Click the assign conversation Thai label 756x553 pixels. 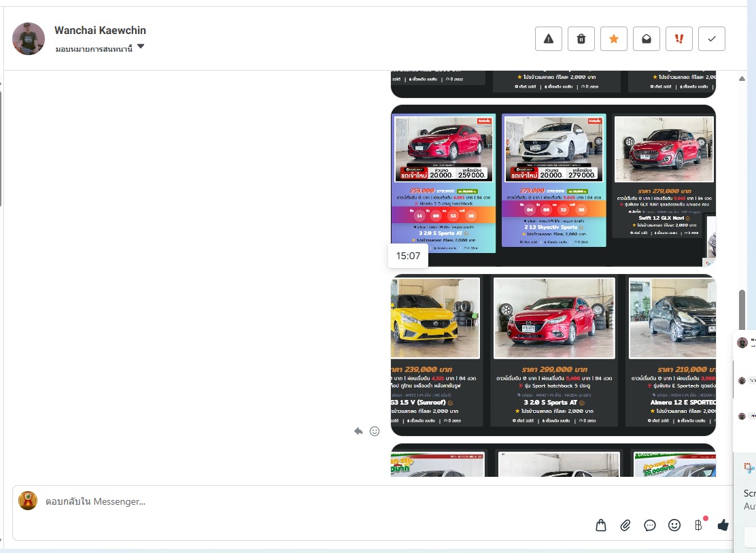(94, 49)
